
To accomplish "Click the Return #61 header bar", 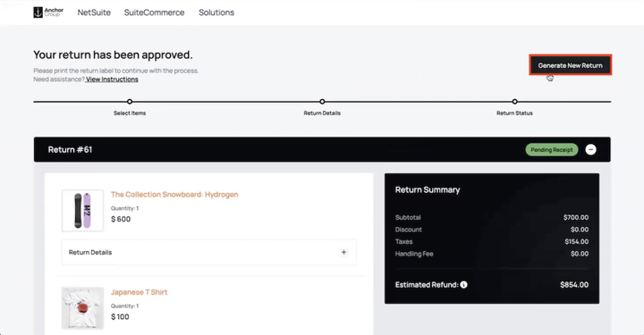I will click(x=322, y=150).
